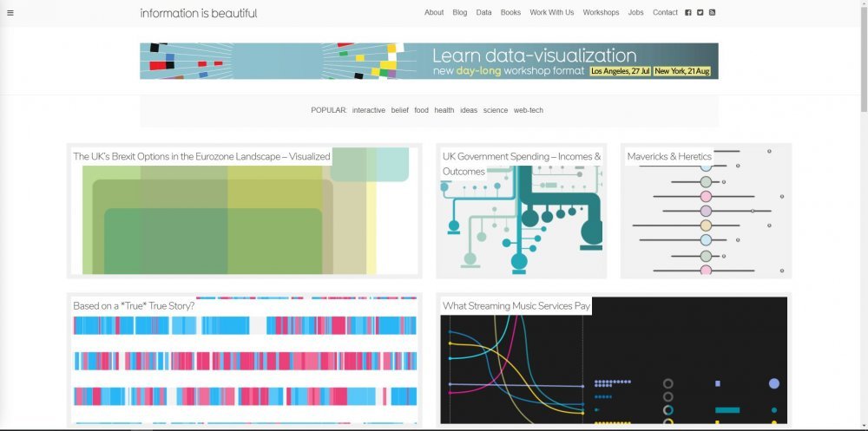Filter by the popular tag ideas

click(x=469, y=110)
